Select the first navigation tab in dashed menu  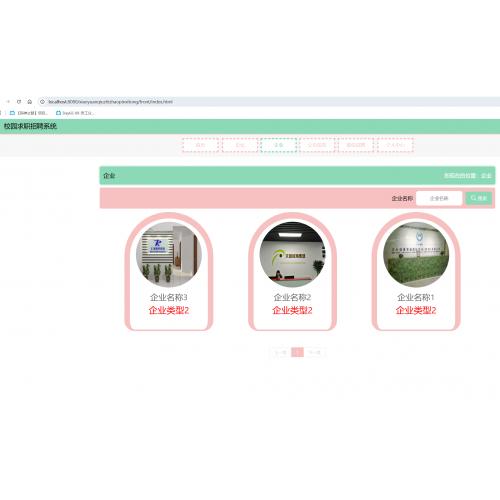[x=200, y=145]
